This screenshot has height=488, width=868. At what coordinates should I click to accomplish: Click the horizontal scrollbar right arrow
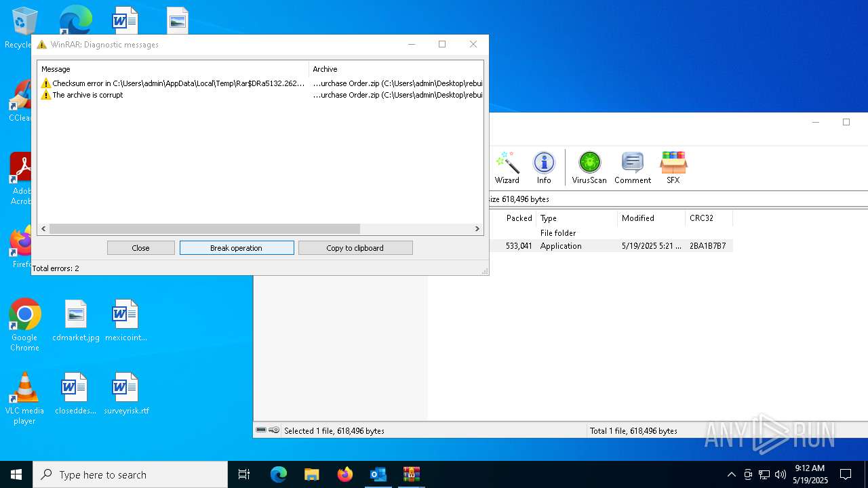click(477, 229)
